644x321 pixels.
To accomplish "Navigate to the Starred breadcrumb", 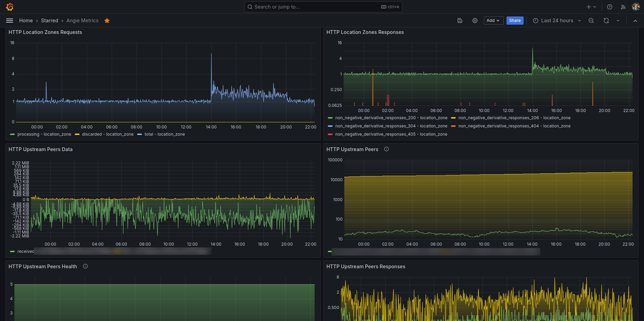I will [x=50, y=21].
